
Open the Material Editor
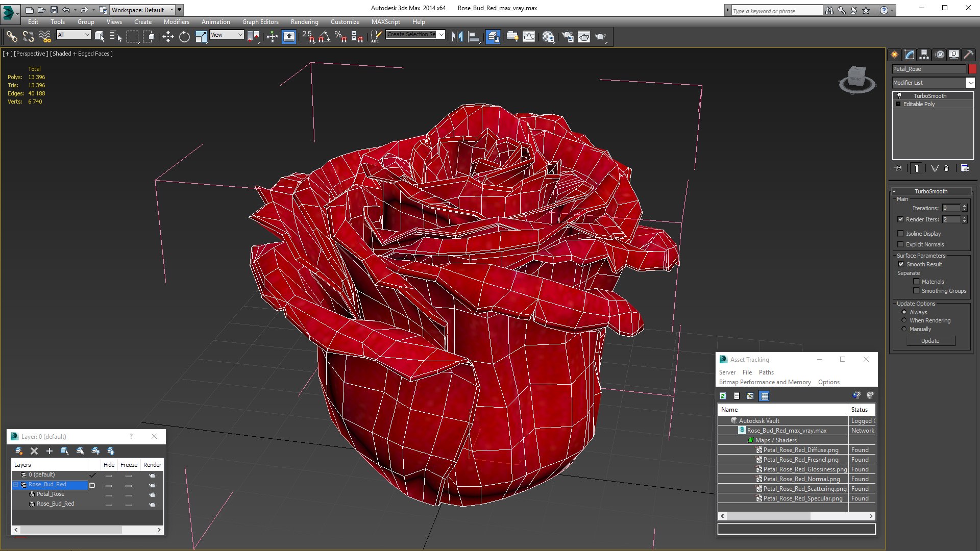click(548, 36)
